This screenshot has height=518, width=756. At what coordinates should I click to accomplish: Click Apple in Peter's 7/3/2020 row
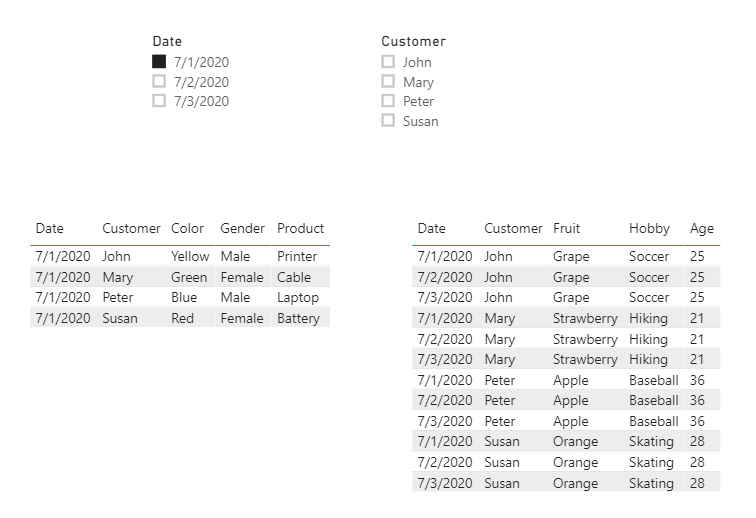click(x=571, y=421)
